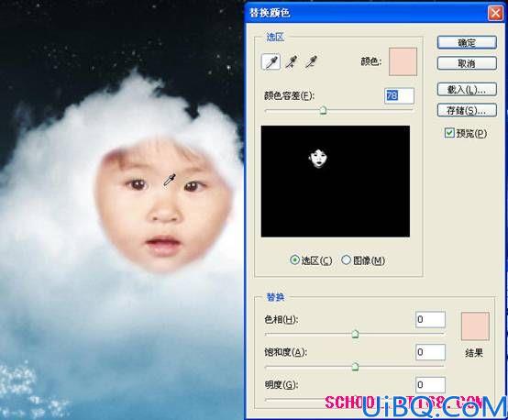508x420 pixels.
Task: Select the Add to Sample eyedropper
Action: pos(292,61)
